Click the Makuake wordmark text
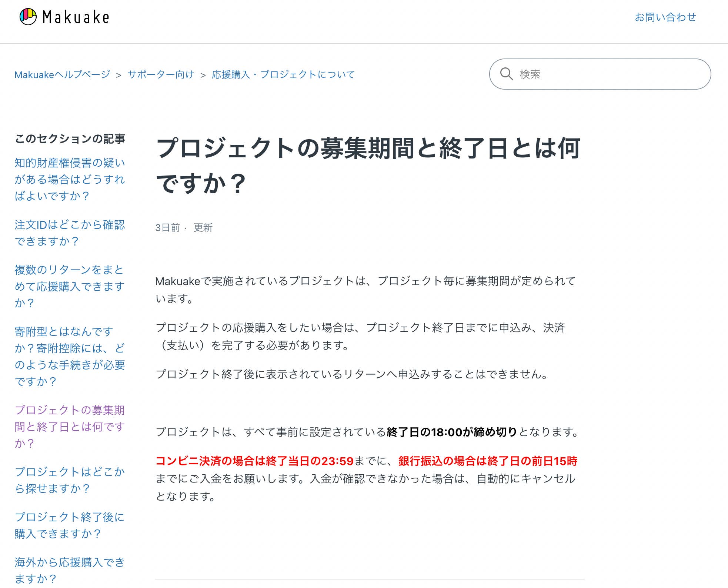728x588 pixels. [76, 17]
